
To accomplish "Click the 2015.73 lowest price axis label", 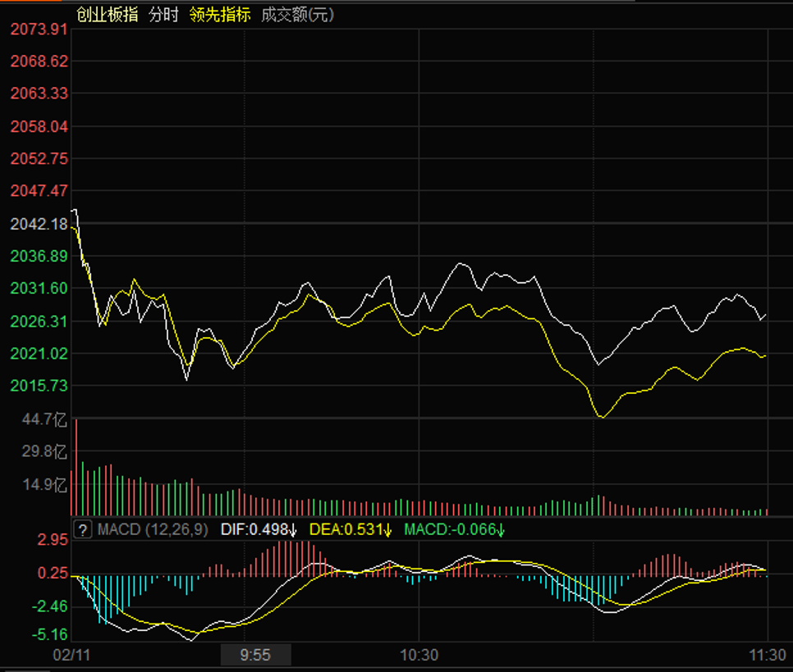I will point(38,386).
